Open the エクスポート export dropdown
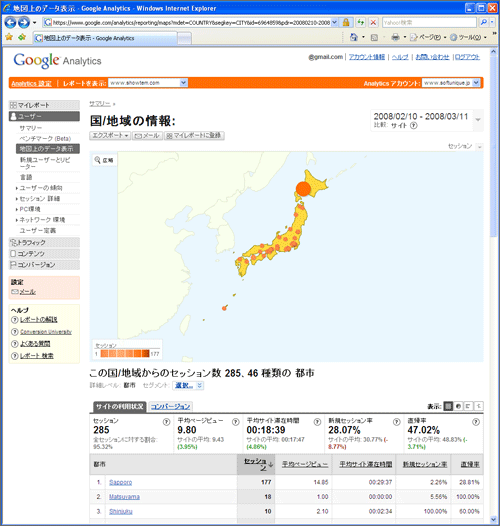 pos(110,136)
